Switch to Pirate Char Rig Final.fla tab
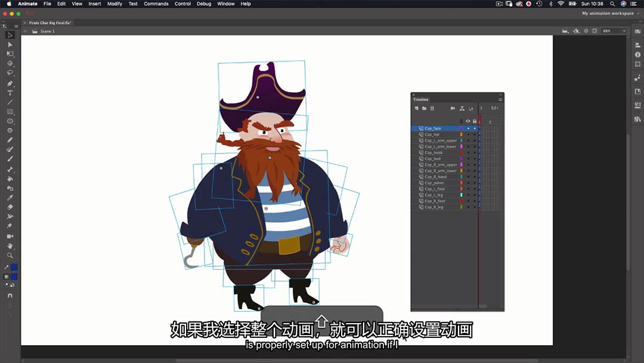This screenshot has height=363, width=644. coord(50,23)
